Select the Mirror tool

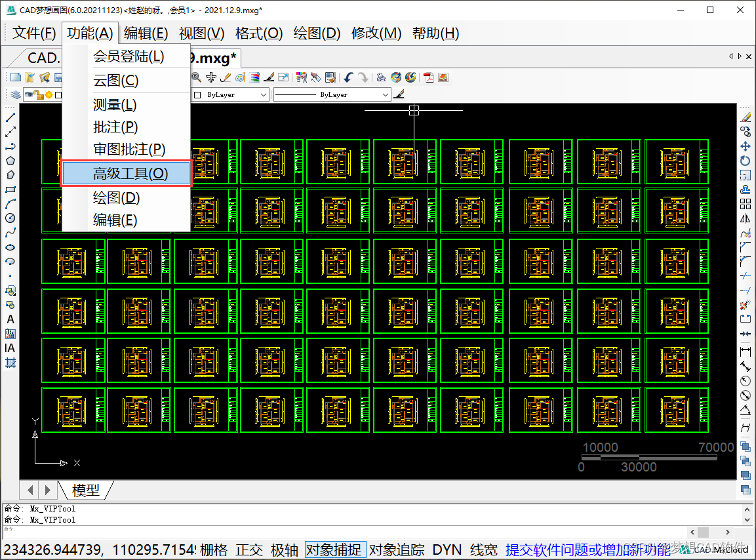click(x=746, y=218)
